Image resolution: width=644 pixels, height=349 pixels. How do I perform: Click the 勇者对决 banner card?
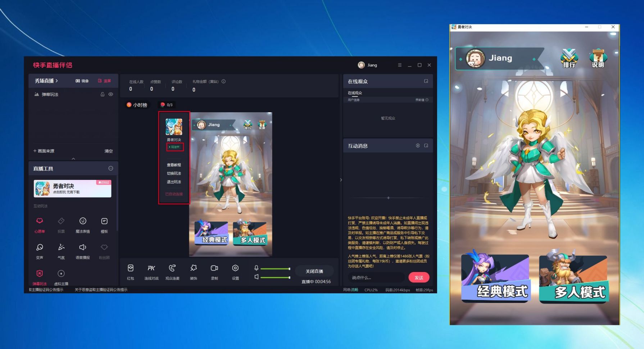click(73, 189)
